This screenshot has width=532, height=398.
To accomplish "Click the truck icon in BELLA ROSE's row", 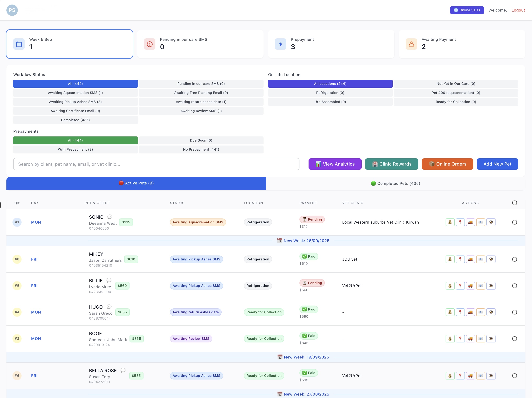I will [x=470, y=376].
